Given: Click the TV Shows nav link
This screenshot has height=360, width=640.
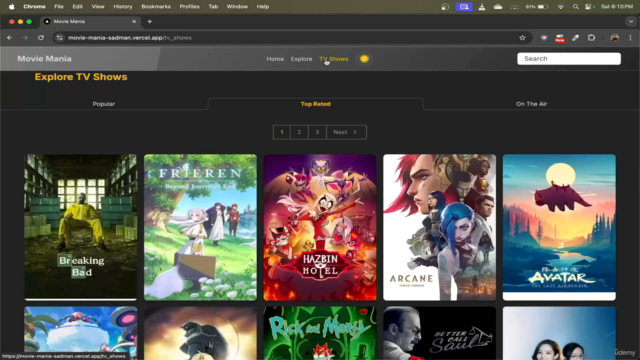Looking at the screenshot, I should [x=334, y=59].
